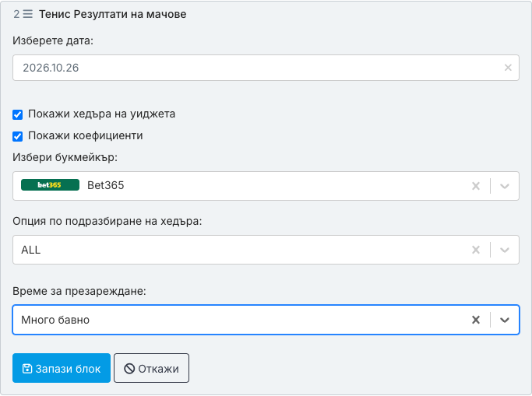Toggle Покажи хедъра на уиджета checkbox

(18, 114)
